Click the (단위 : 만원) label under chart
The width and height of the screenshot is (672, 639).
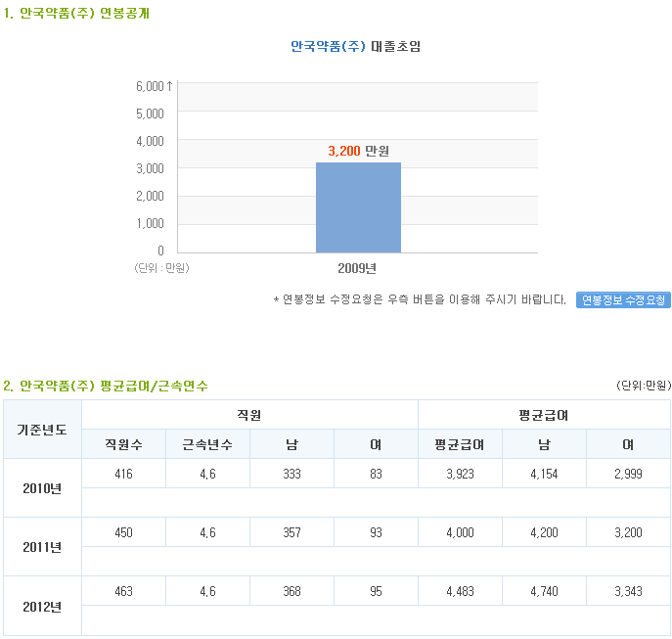tap(161, 268)
